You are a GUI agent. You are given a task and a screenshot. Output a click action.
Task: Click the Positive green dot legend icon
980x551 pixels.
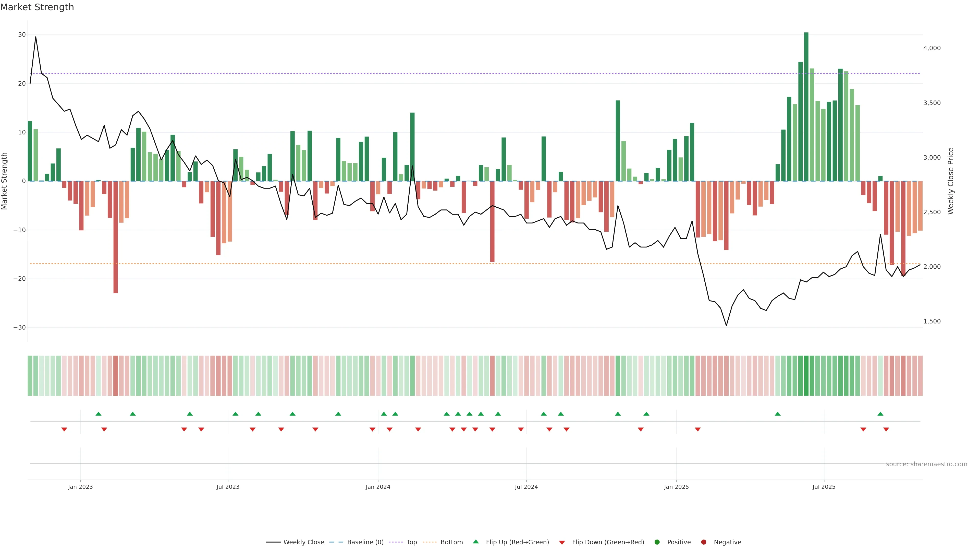click(x=657, y=542)
